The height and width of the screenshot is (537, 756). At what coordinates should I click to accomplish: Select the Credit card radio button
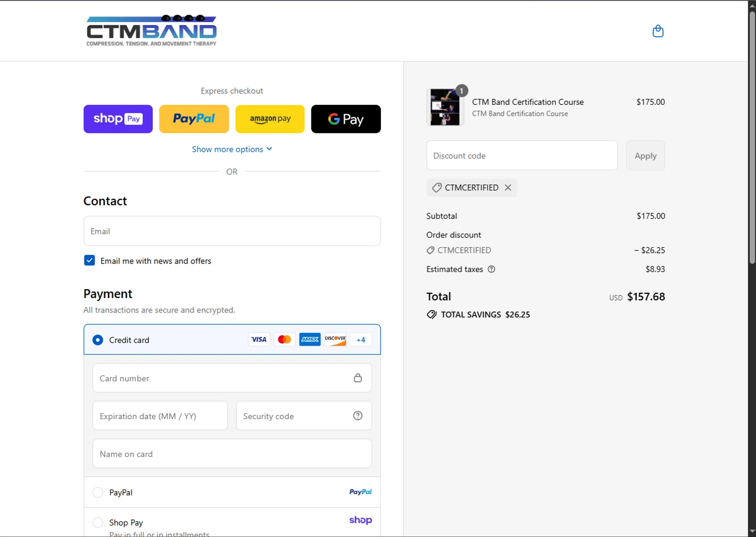[x=98, y=340]
